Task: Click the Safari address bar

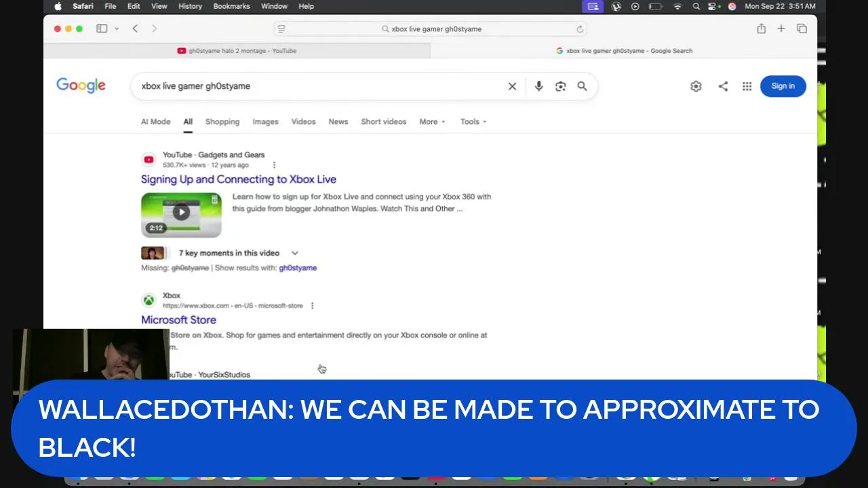Action: click(x=430, y=28)
